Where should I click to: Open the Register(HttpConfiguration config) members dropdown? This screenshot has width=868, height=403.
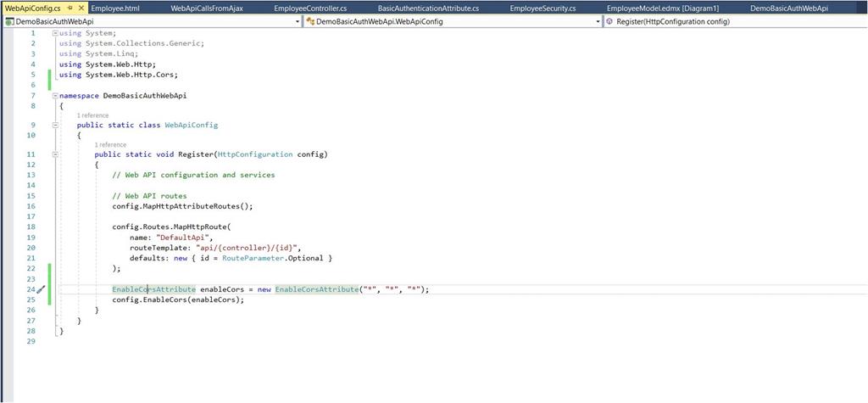coord(736,21)
